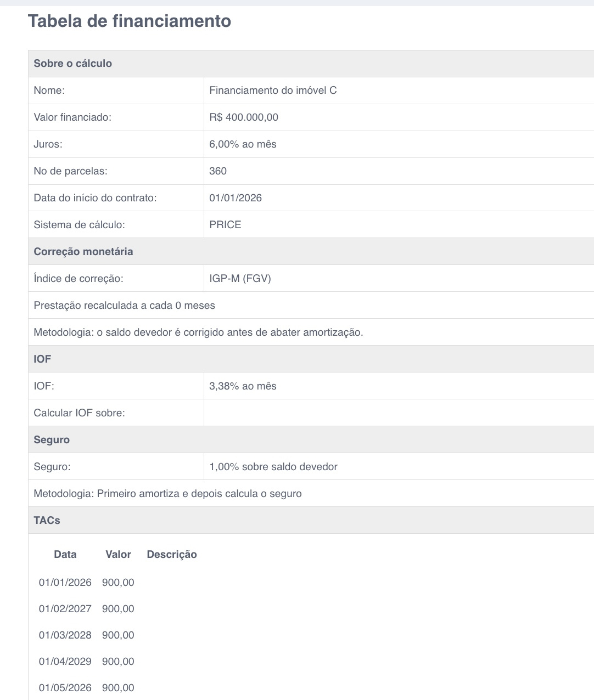Select the "3,38% ao mês" IOF value
Viewport: 594px width, 700px height.
coord(243,386)
